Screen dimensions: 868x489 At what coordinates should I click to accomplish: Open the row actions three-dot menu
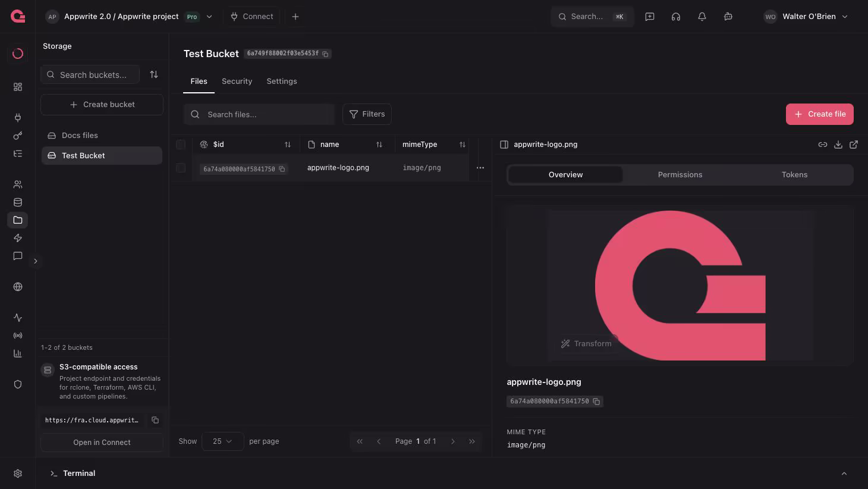coord(480,168)
